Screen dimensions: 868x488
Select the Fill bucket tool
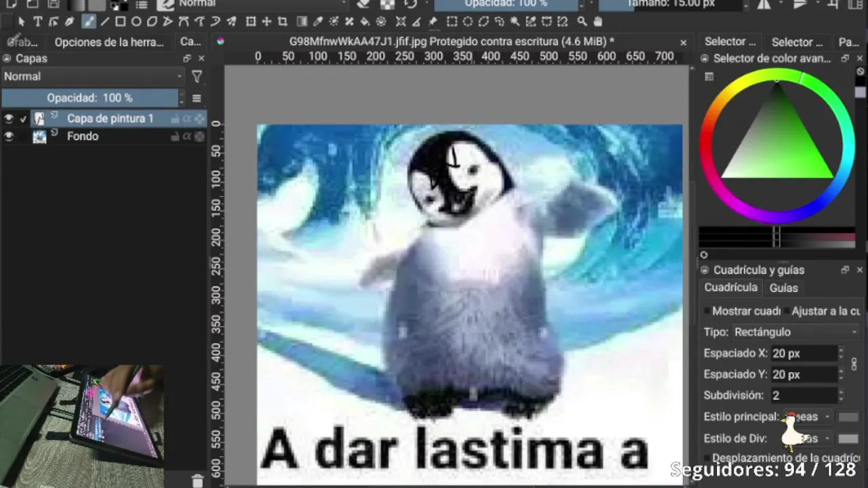365,22
